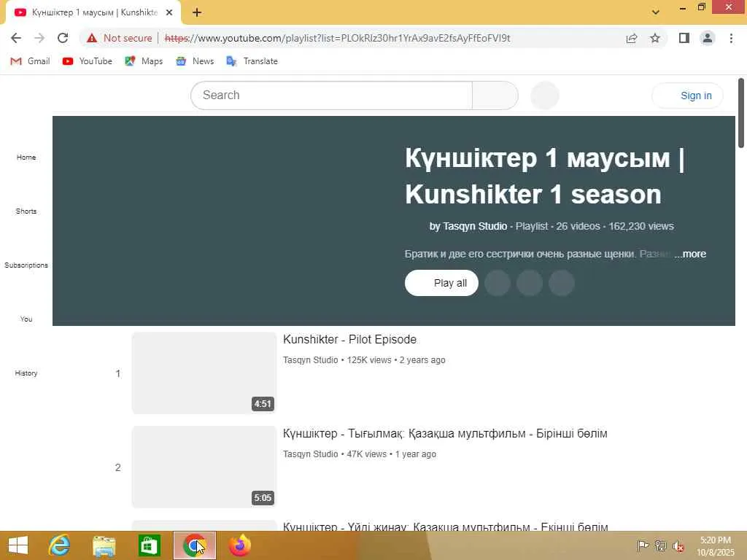Click the page vertical scrollbar
The height and width of the screenshot is (560, 747).
click(x=741, y=113)
